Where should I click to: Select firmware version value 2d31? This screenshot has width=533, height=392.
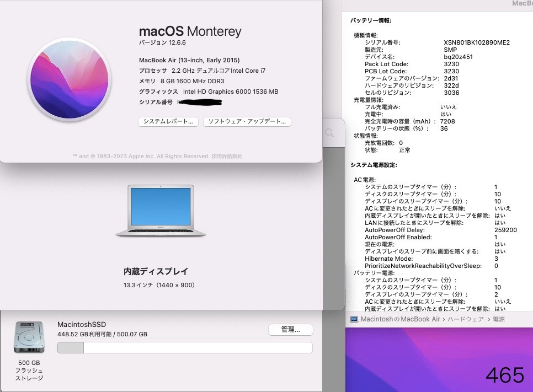pos(451,78)
